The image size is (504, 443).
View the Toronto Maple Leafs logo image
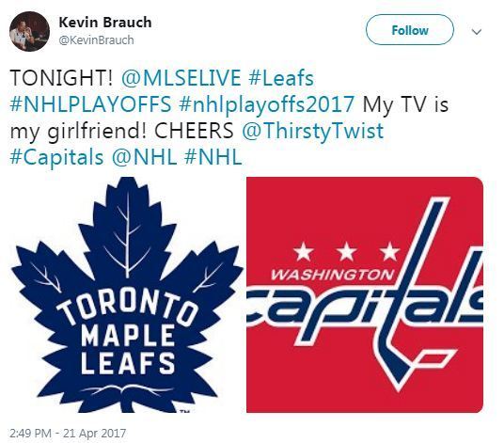(x=127, y=294)
